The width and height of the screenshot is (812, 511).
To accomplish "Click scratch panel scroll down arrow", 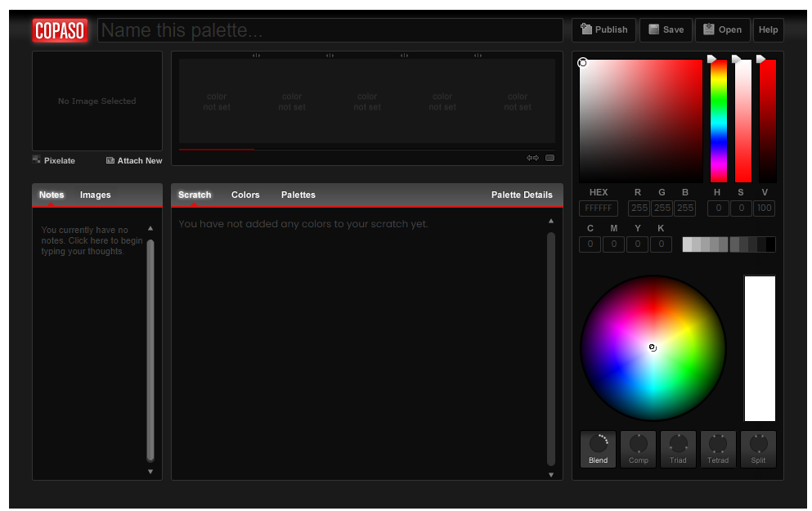I will (x=551, y=475).
